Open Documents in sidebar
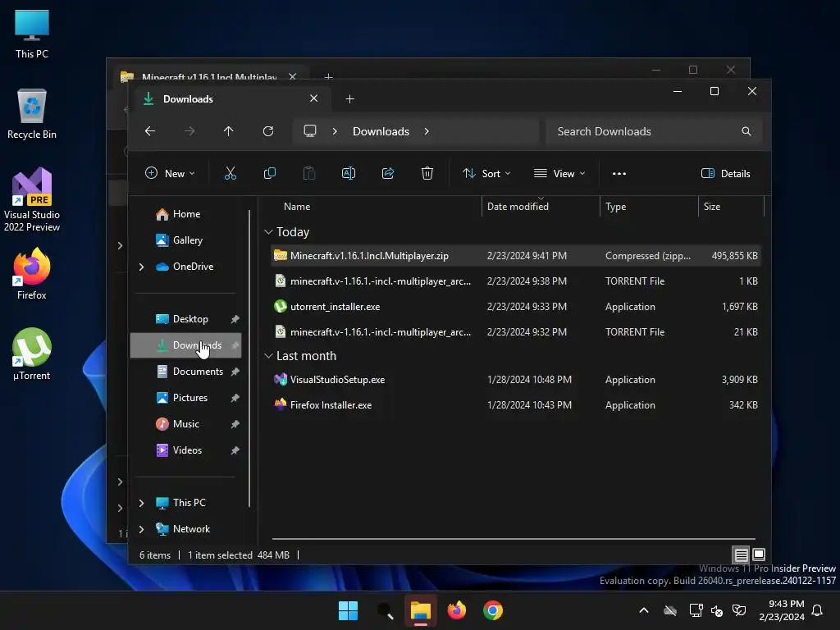Viewport: 840px width, 630px height. (x=185, y=372)
